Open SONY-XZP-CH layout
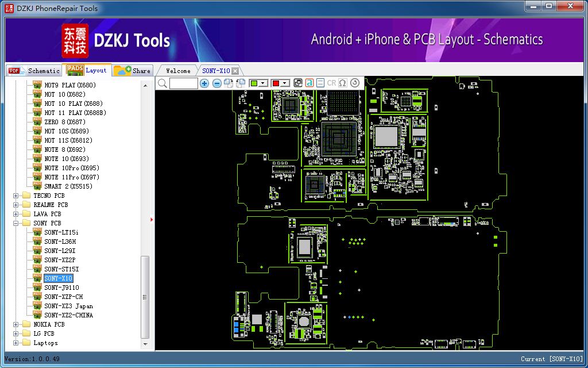588x368 pixels. point(63,297)
